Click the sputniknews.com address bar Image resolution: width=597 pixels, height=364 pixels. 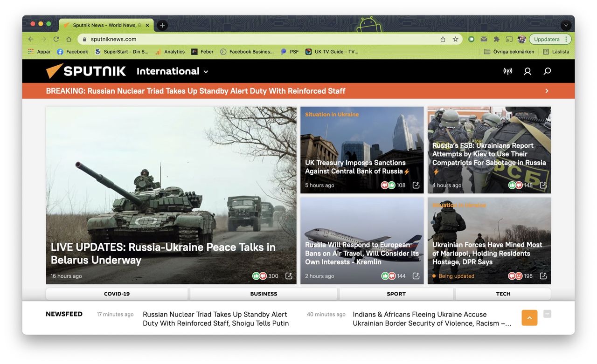point(261,39)
